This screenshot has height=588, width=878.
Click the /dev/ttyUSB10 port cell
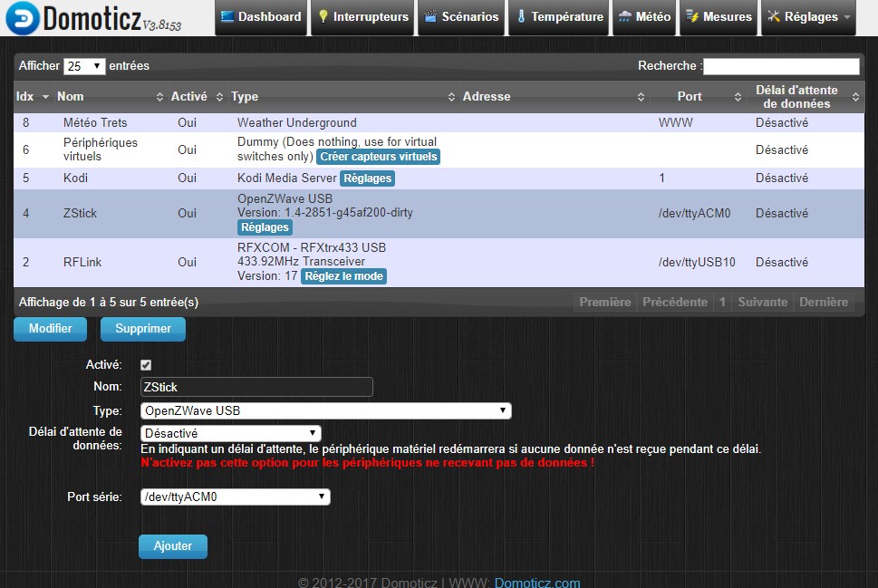[x=697, y=262]
